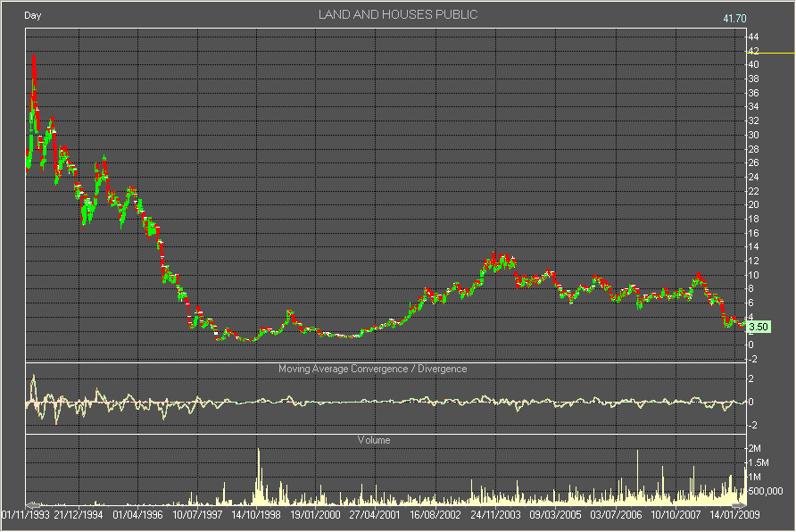The width and height of the screenshot is (796, 532).
Task: Click the 'Volume' panel label
Action: coord(374,440)
